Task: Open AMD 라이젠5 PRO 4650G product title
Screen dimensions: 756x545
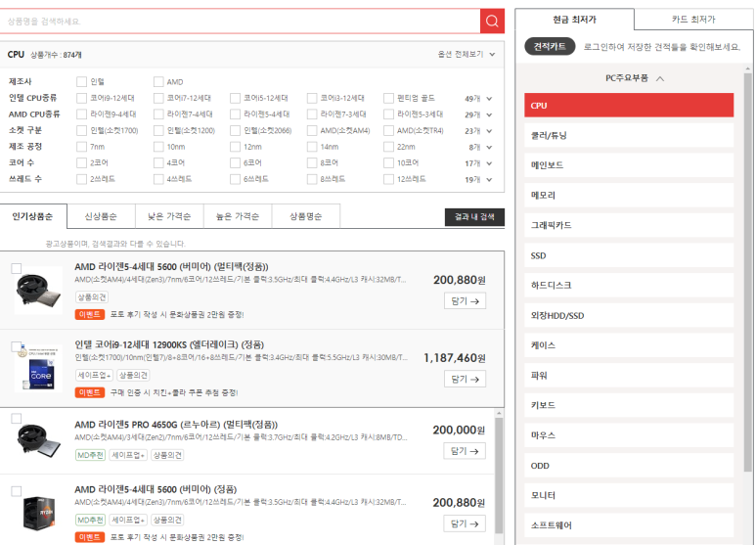Action: pos(176,425)
